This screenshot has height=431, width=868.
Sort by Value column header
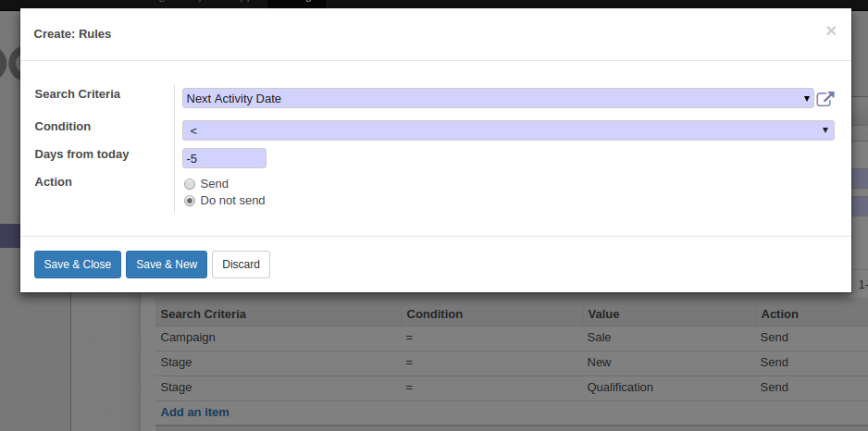[603, 314]
